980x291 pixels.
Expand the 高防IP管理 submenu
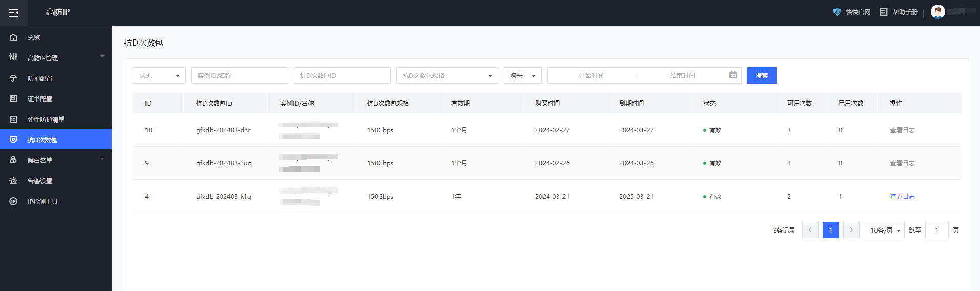tap(102, 57)
